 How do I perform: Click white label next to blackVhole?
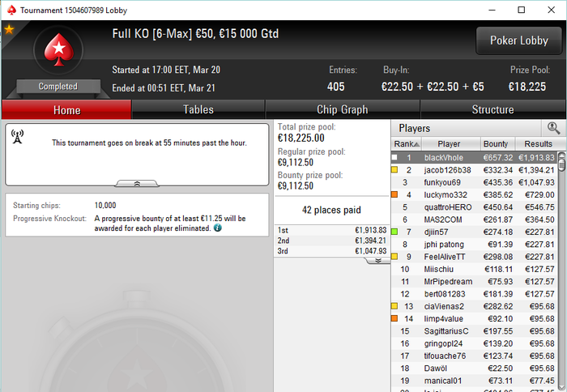click(x=394, y=157)
